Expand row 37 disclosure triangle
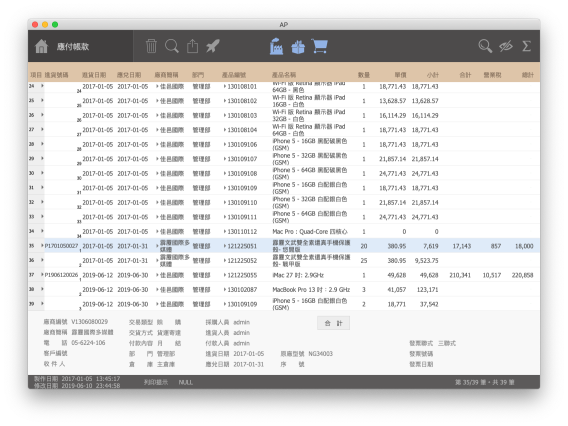This screenshot has height=426, width=568. coord(42,275)
